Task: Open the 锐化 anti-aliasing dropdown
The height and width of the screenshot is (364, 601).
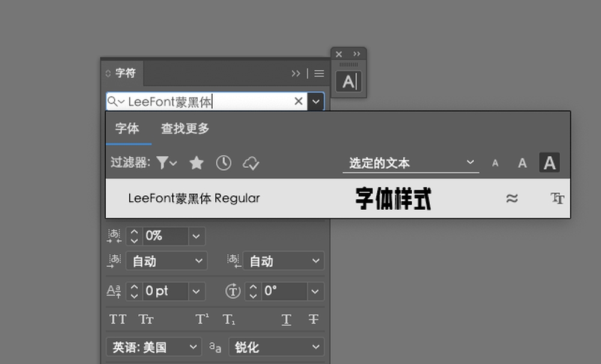Action: click(276, 347)
